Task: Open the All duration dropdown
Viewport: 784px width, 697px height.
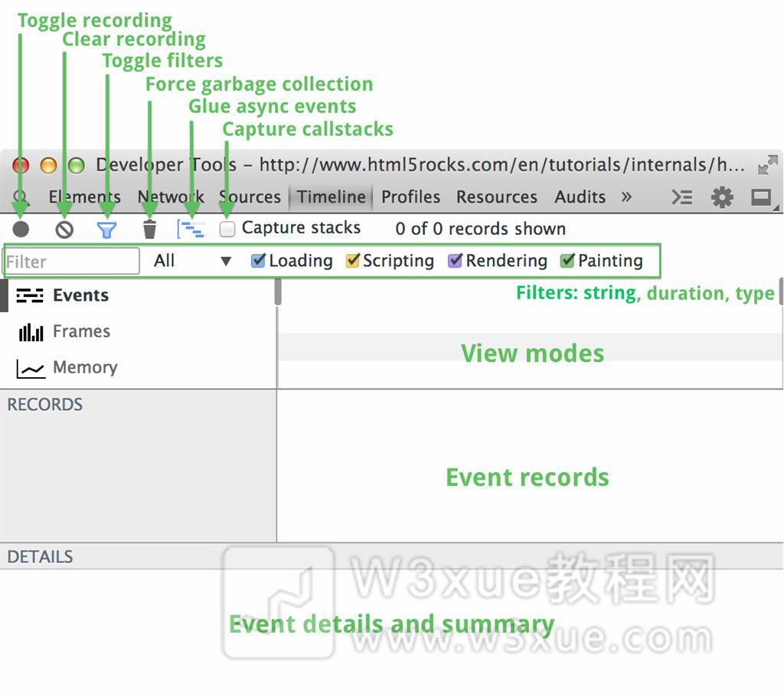Action: pos(192,261)
